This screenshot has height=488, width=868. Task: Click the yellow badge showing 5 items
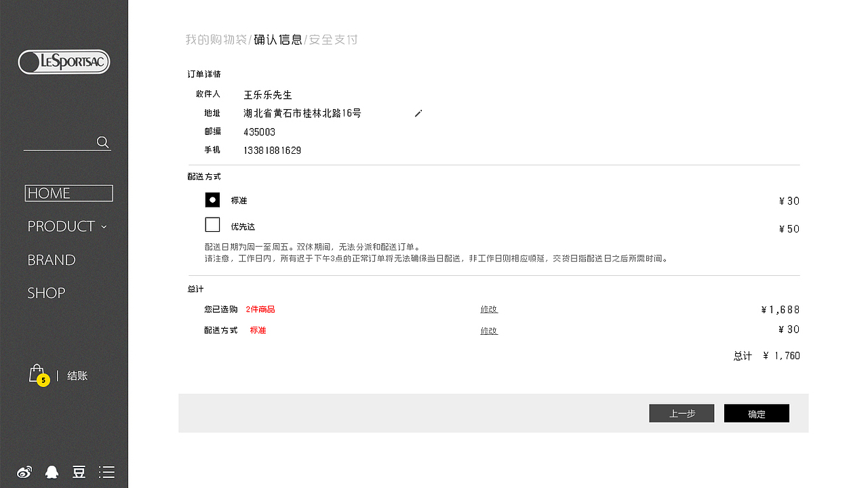pos(42,381)
